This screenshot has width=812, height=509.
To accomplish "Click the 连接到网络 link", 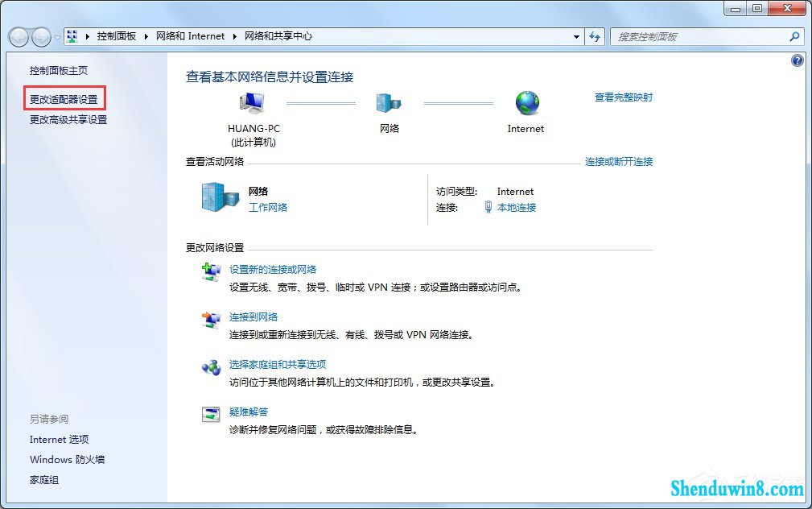I will (253, 317).
